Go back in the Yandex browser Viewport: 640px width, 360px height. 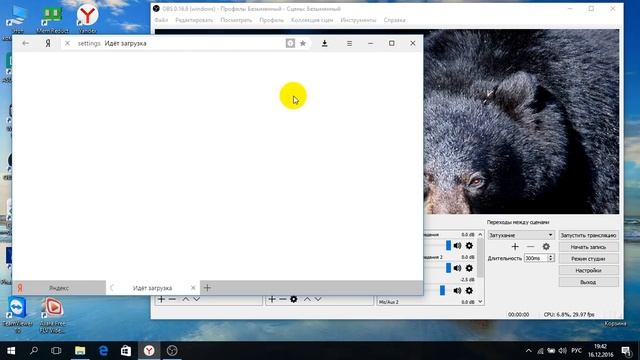click(x=25, y=43)
